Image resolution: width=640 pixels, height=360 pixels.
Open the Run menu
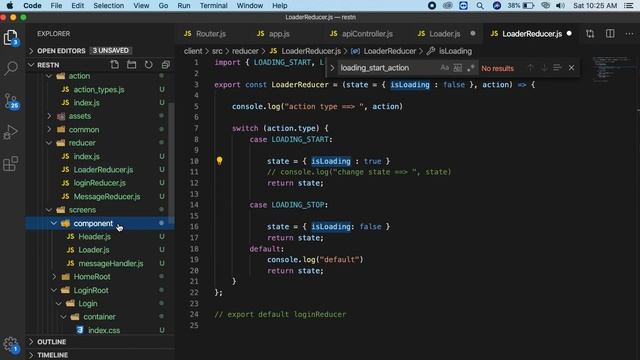pos(184,6)
